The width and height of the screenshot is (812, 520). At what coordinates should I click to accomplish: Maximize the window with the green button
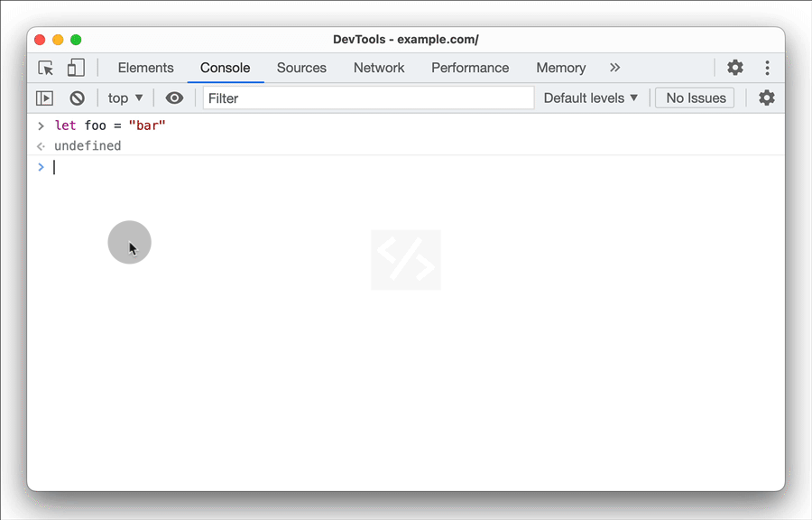(76, 40)
